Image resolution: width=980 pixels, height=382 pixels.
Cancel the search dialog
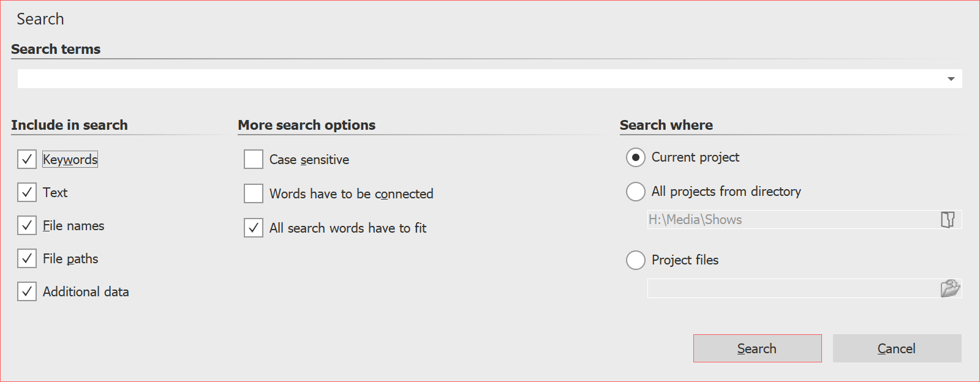pos(896,348)
